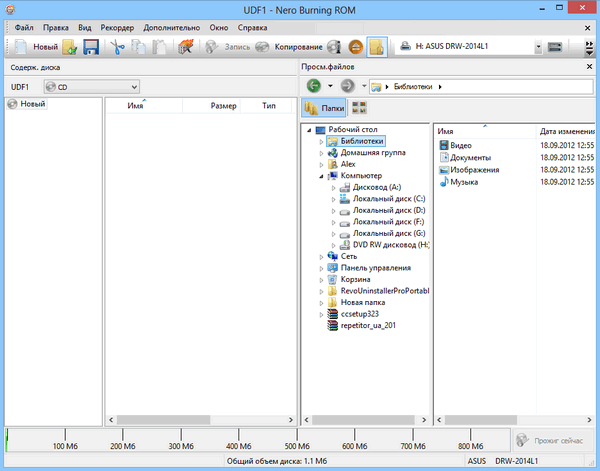Open the Рекордер menu
Image resolution: width=600 pixels, height=471 pixels.
[118, 27]
